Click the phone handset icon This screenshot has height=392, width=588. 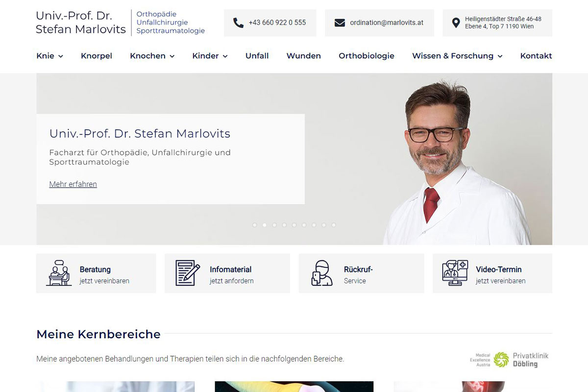point(238,23)
